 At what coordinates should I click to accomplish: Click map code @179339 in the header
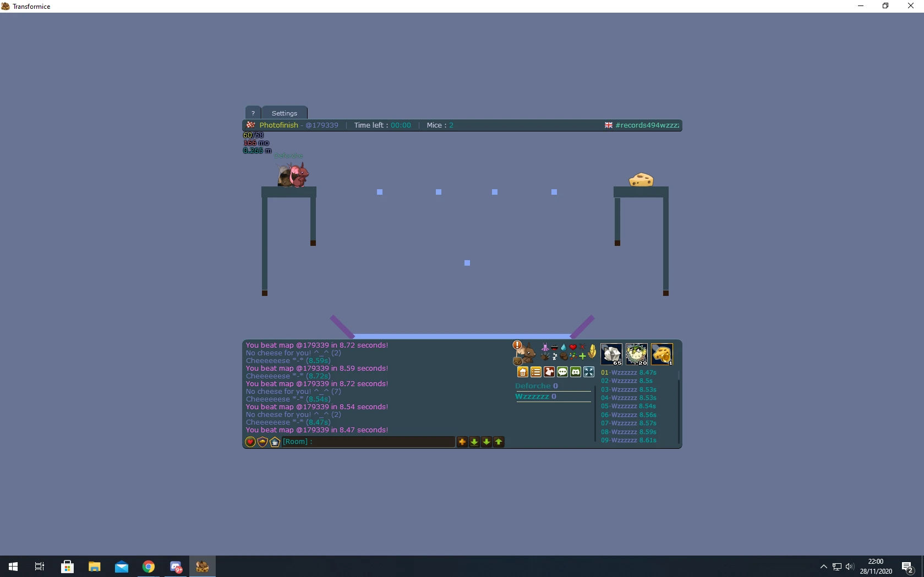pyautogui.click(x=322, y=125)
